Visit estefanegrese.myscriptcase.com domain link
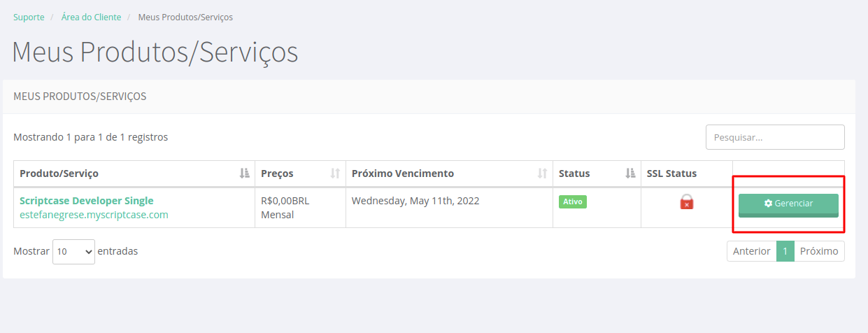 point(94,215)
